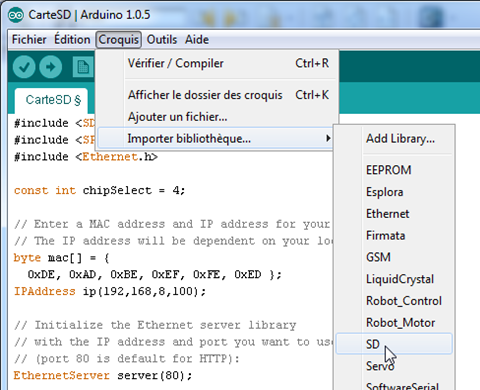Click '// The IP address will be dependent' comment

[x=173, y=241]
